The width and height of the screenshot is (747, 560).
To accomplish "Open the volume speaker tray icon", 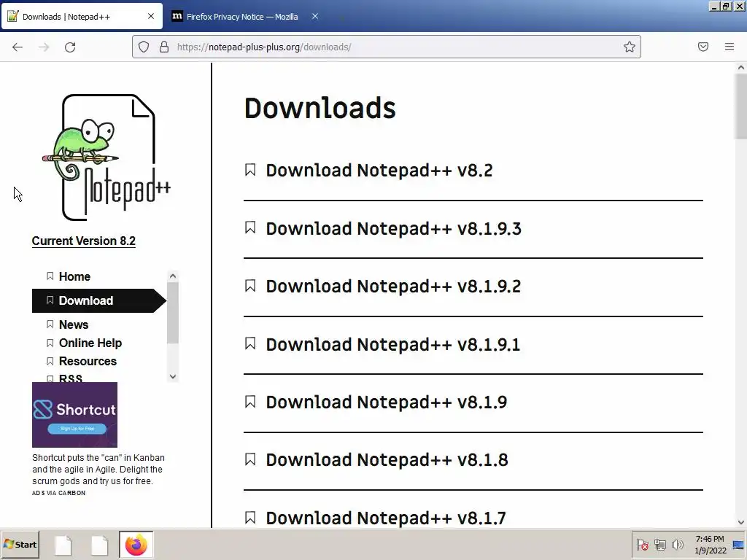I will click(x=677, y=544).
